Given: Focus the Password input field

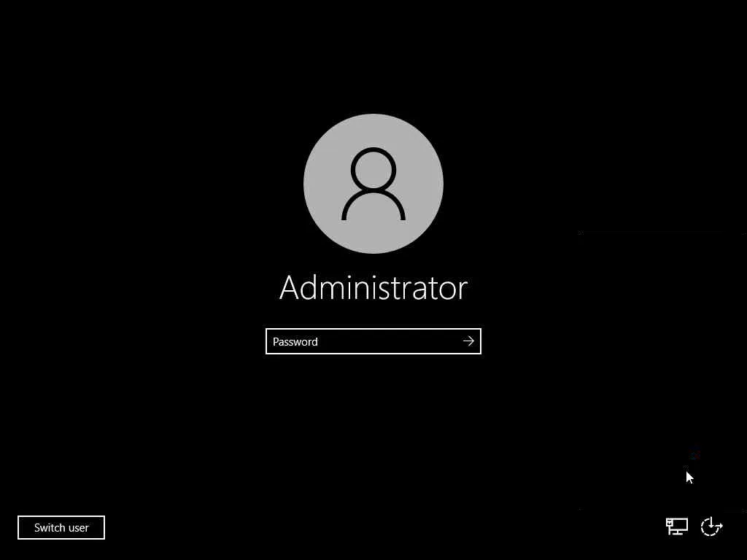Looking at the screenshot, I should tap(373, 341).
